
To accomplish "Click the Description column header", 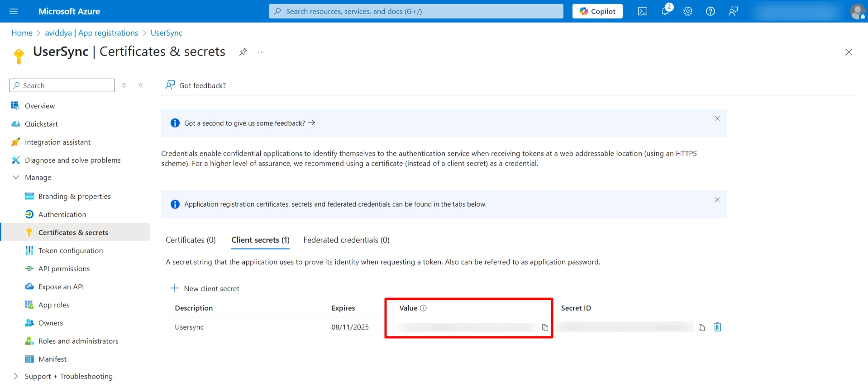I will [x=194, y=308].
